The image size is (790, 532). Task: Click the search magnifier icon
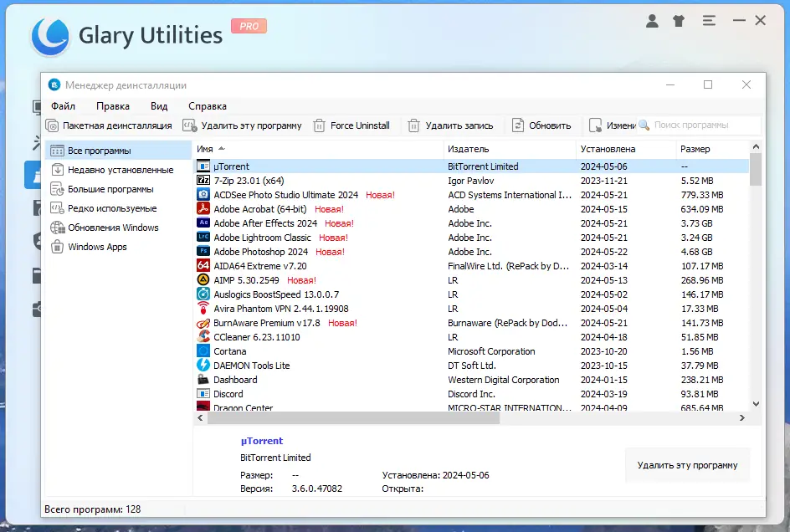(644, 125)
